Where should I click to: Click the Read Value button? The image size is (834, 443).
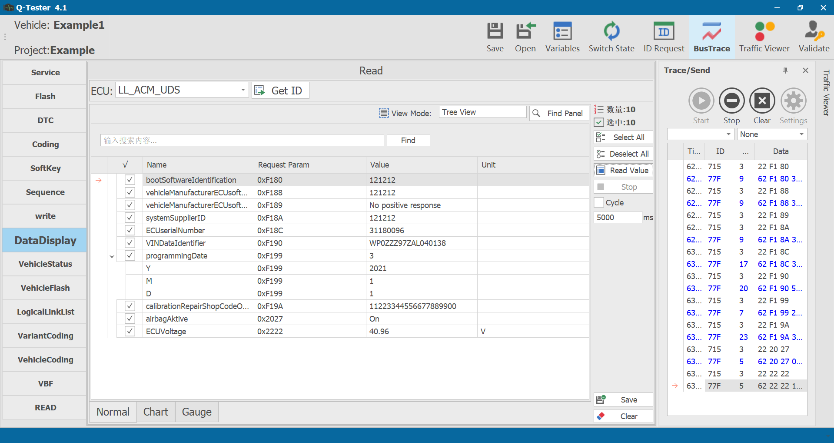pos(622,170)
